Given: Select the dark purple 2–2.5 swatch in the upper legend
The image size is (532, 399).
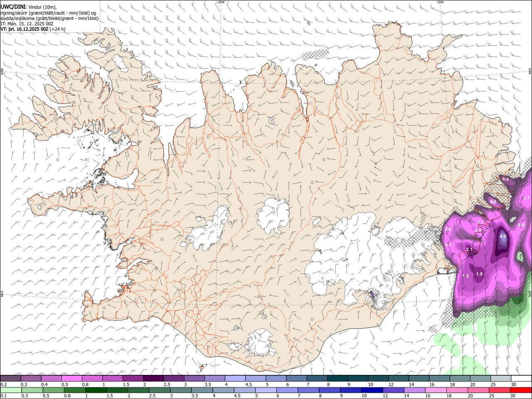Looking at the screenshot, I should (153, 378).
